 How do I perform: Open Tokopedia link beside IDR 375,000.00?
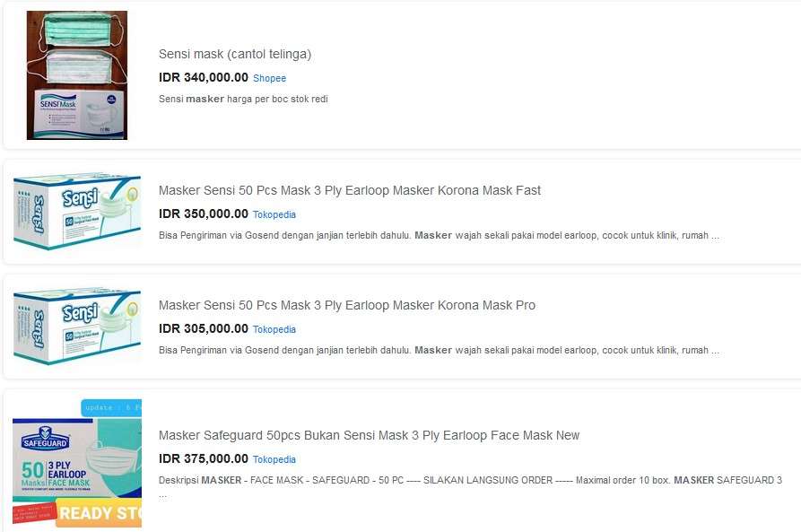click(274, 459)
